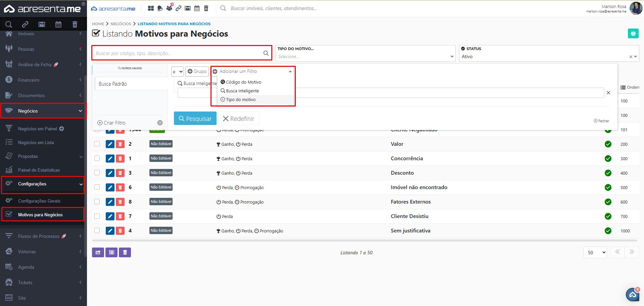Screen dimensions: 644x306
Task: Select the checkbox for Cliente Desistiu row
Action: (97, 216)
